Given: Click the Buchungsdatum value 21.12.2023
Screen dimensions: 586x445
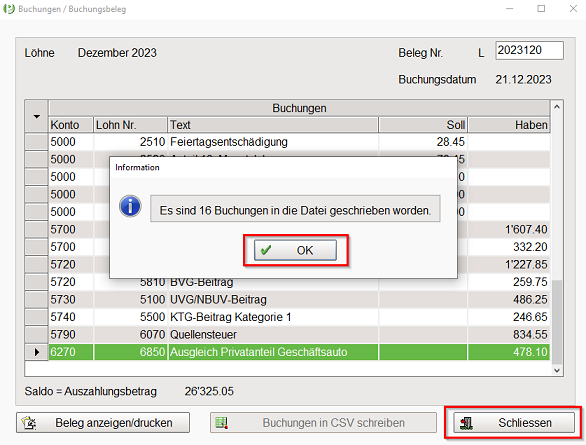Looking at the screenshot, I should pyautogui.click(x=523, y=80).
